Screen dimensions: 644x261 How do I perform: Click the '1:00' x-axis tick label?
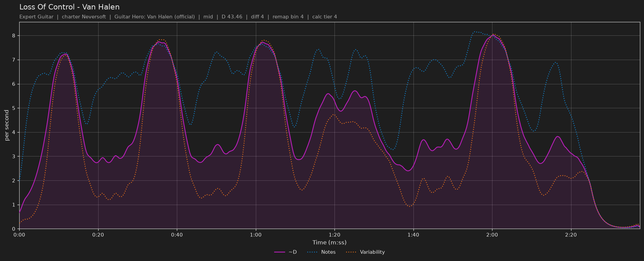click(256, 235)
